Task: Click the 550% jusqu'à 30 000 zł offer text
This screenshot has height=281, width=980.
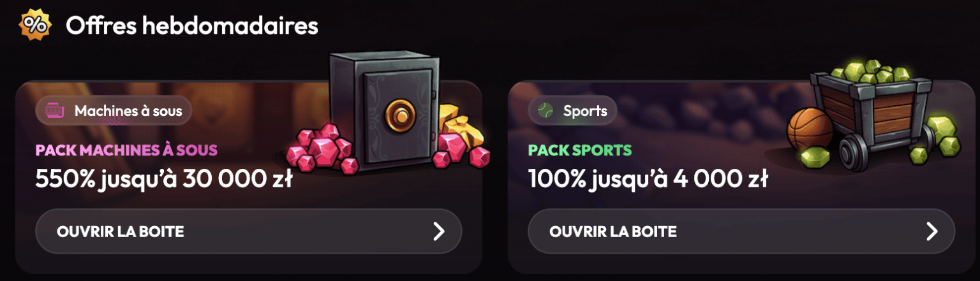Action: (164, 180)
